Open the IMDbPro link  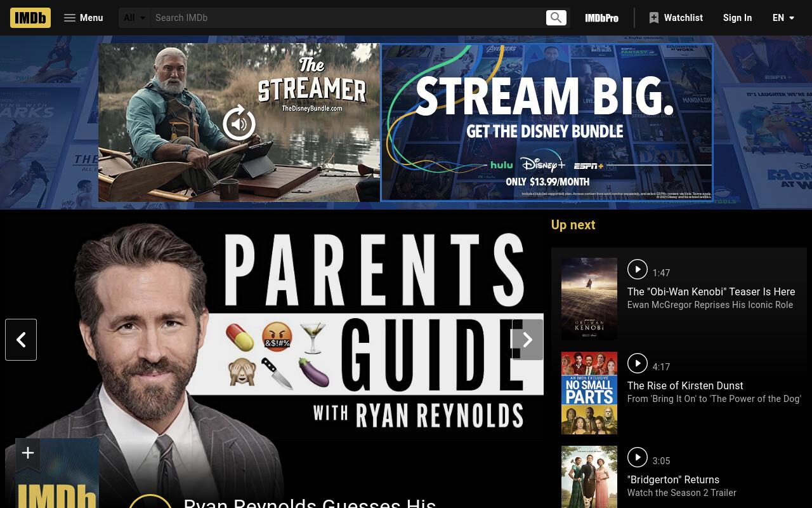[x=602, y=18]
